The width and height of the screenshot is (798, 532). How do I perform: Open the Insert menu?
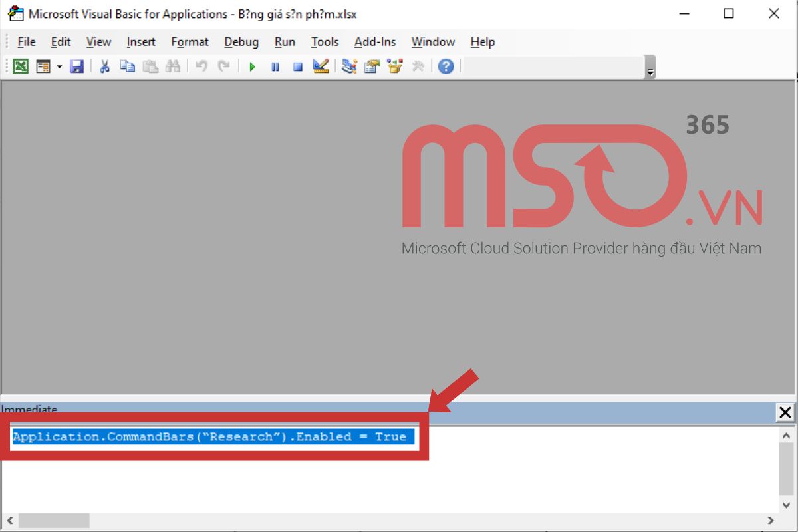(141, 41)
